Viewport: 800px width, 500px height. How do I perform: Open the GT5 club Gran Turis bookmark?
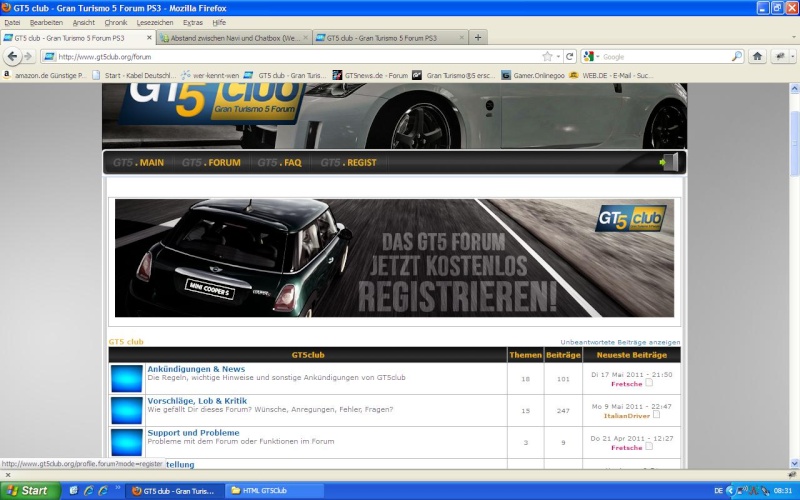[x=285, y=76]
